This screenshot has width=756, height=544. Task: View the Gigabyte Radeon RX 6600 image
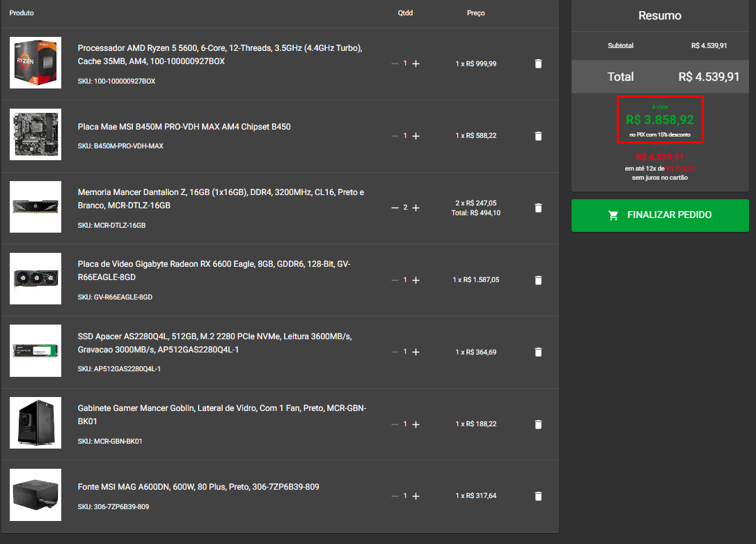pyautogui.click(x=36, y=279)
